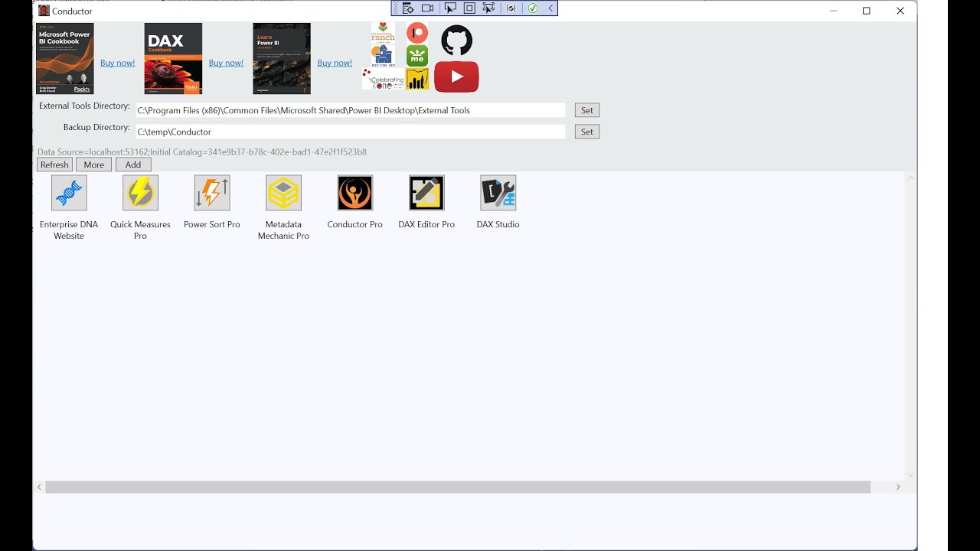Viewport: 980px width, 551px height.
Task: Click Set for External Tools Directory
Action: (x=587, y=110)
